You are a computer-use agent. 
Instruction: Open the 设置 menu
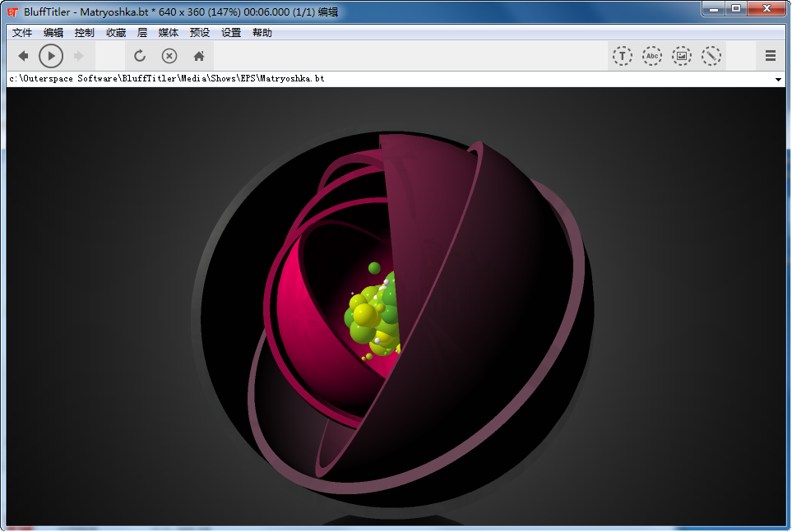231,33
